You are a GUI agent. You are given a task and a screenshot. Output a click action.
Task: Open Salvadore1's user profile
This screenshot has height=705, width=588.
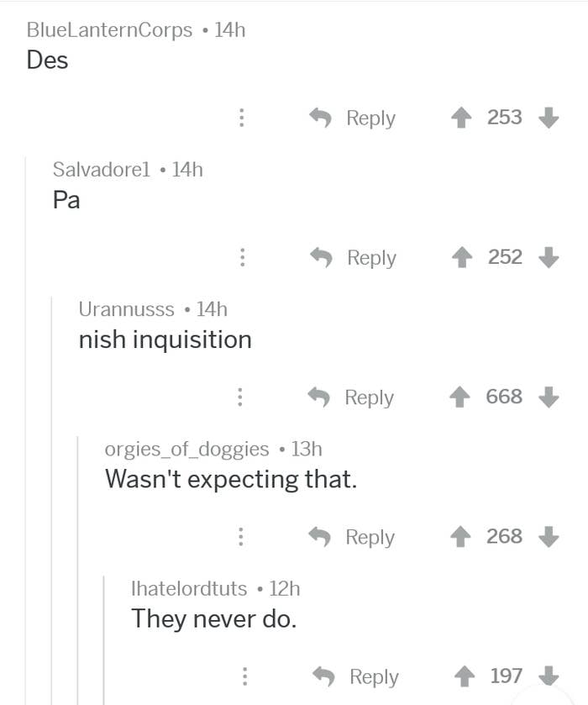pos(101,170)
